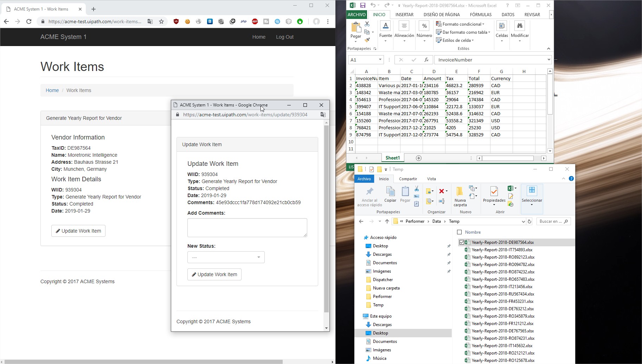The image size is (642, 364).
Task: Click the ACME System 1 brand link
Action: coord(63,37)
